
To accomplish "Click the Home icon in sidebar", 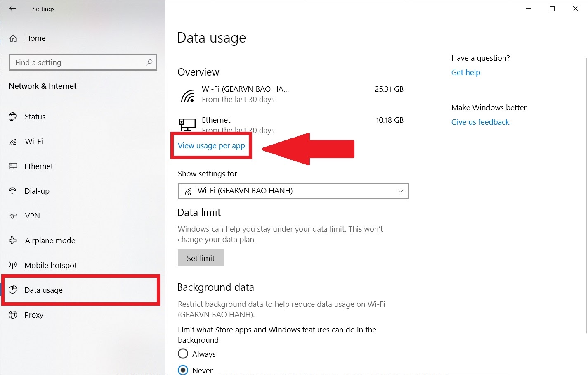I will 13,38.
